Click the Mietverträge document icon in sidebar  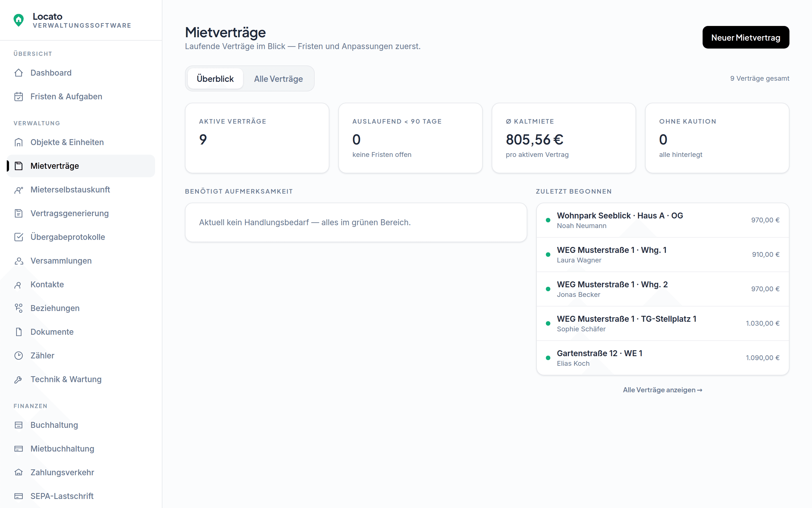[x=18, y=166]
